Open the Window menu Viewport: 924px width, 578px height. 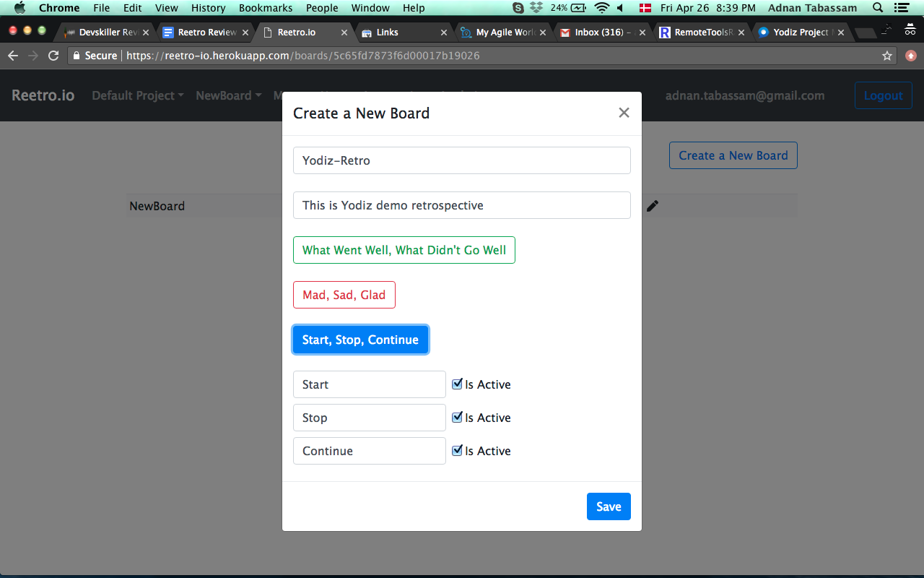[370, 8]
